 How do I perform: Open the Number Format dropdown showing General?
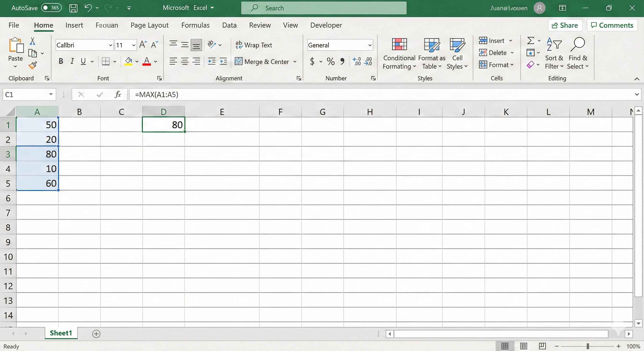370,45
